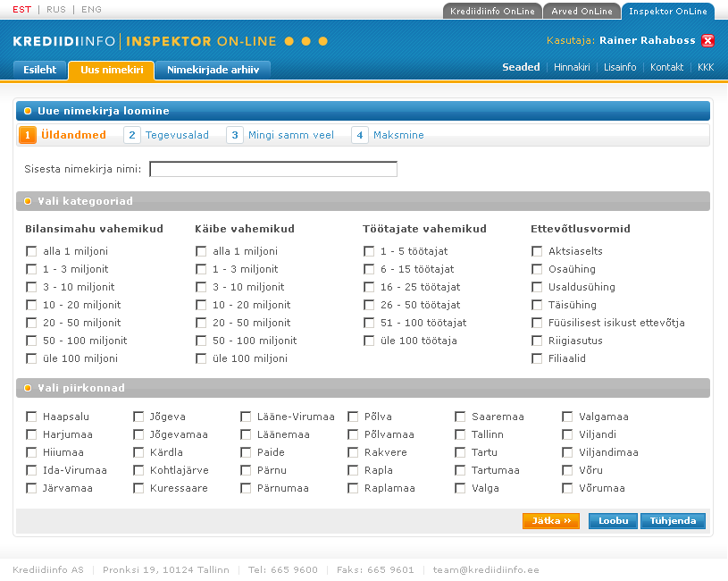Check Rakvere region
728x581 pixels.
[353, 452]
